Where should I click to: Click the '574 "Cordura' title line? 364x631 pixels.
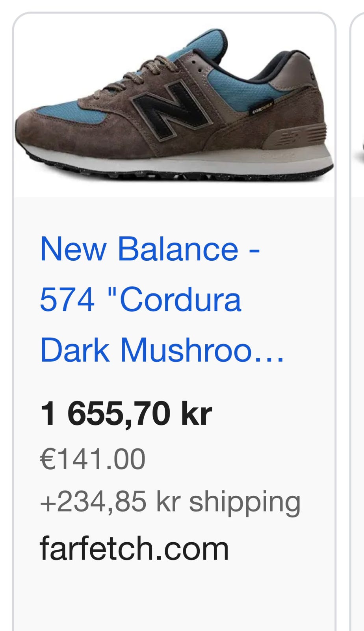tap(140, 299)
